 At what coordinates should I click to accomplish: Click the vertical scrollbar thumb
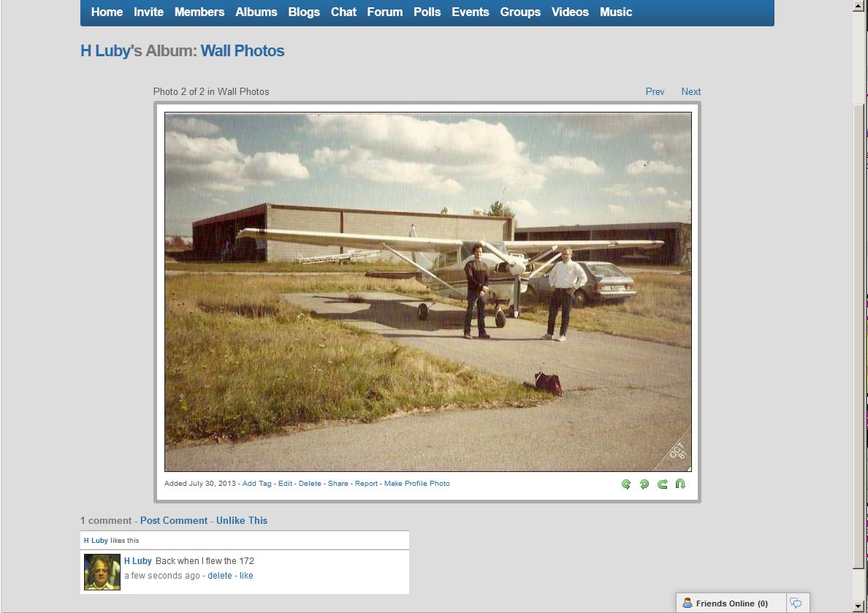(x=859, y=336)
